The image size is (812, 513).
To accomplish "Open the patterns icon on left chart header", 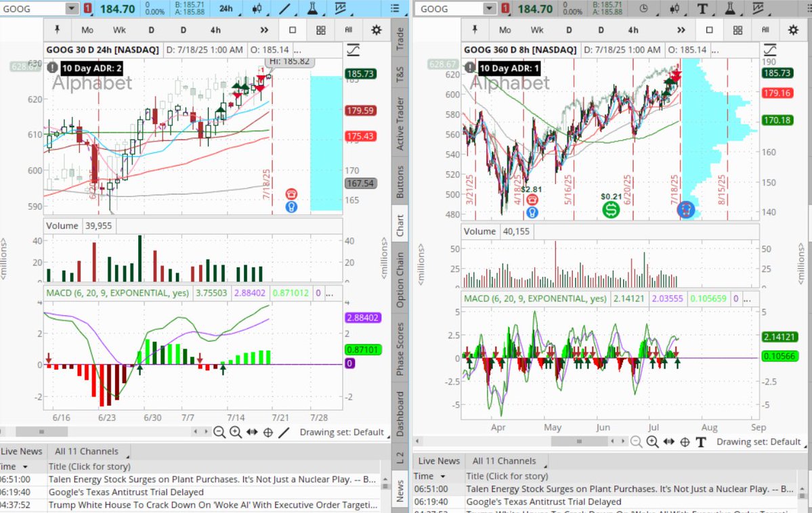I will coord(340,8).
